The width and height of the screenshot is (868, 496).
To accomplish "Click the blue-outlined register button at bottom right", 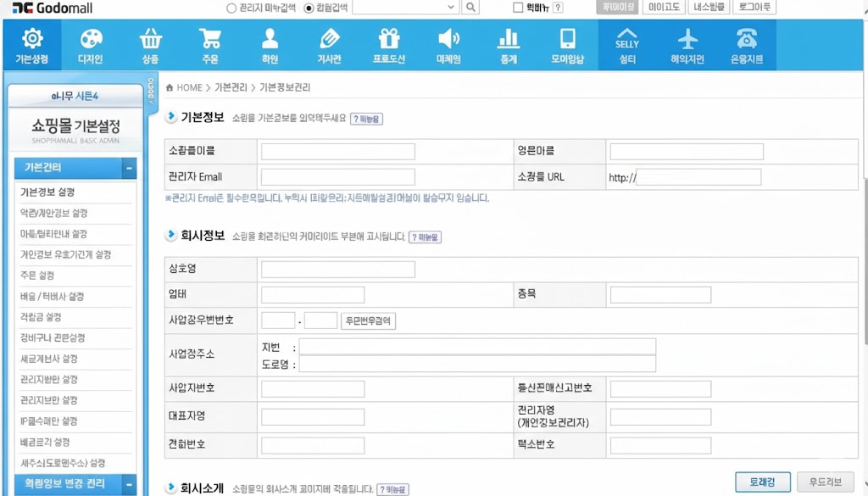I will tap(762, 482).
